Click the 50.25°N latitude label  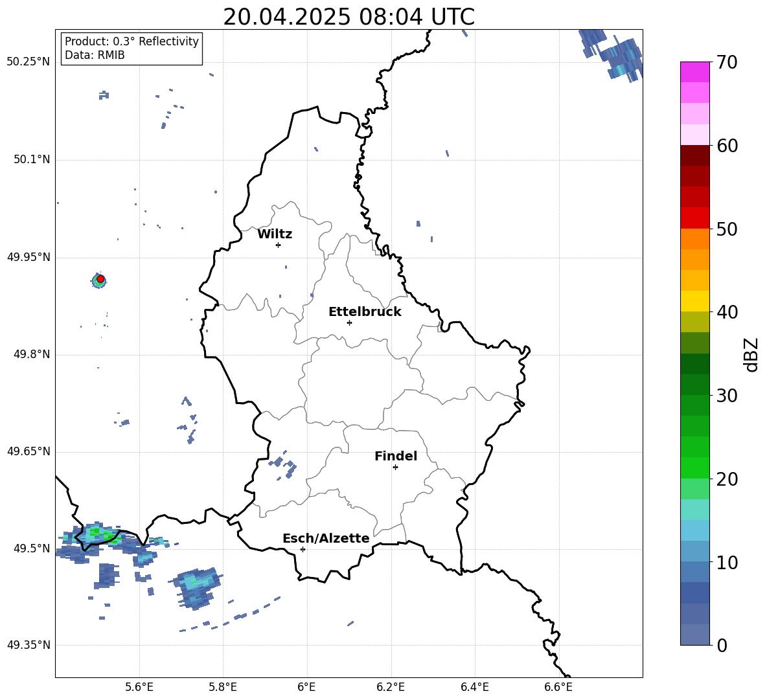tap(29, 62)
